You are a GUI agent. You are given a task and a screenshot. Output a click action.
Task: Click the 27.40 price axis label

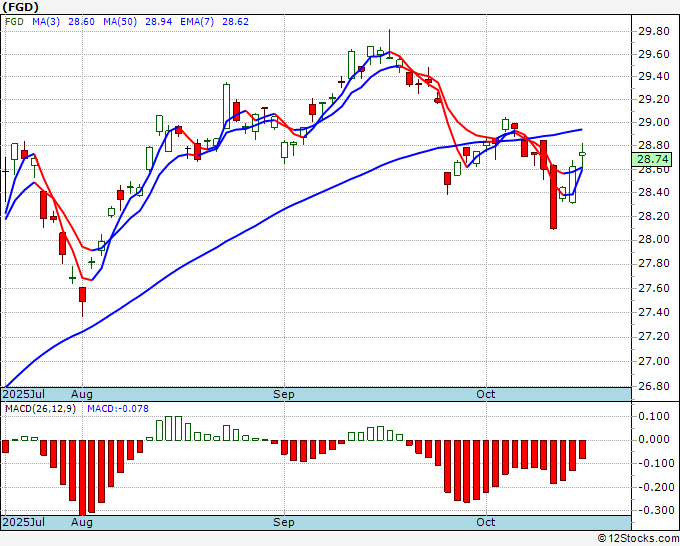[654, 312]
